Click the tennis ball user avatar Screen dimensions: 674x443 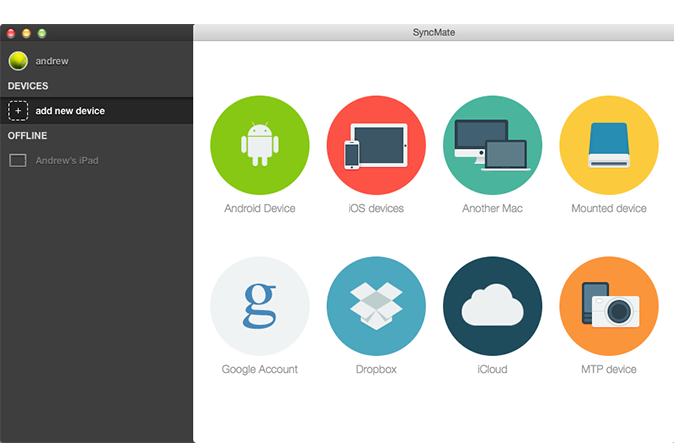click(x=18, y=61)
